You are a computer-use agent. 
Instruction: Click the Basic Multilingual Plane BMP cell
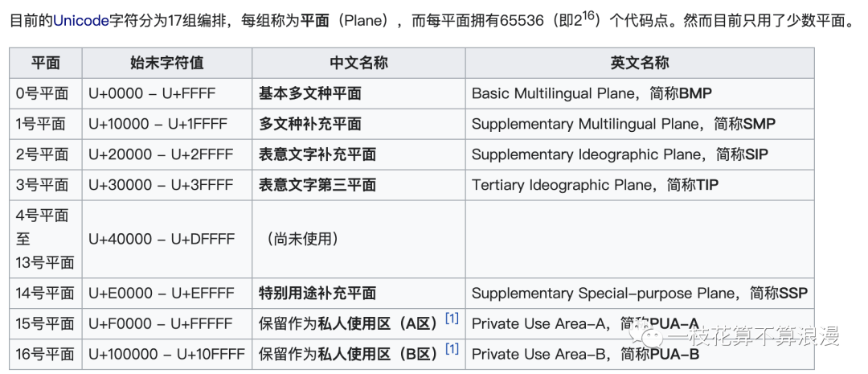point(640,93)
